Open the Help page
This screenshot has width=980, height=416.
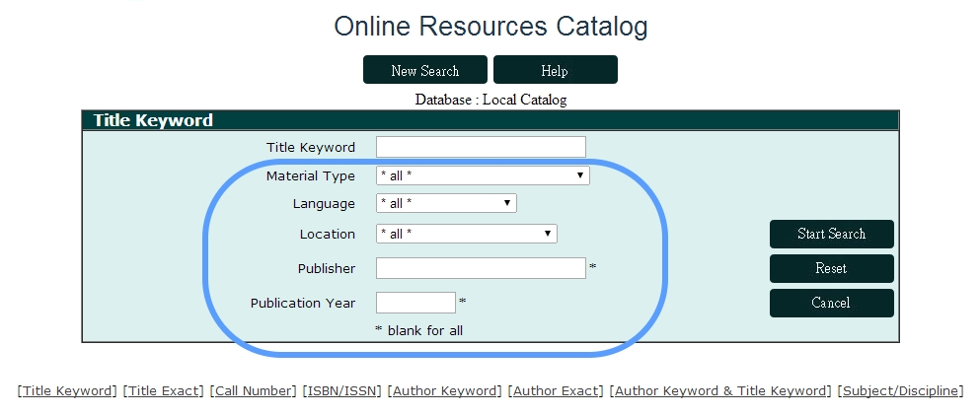coord(555,70)
